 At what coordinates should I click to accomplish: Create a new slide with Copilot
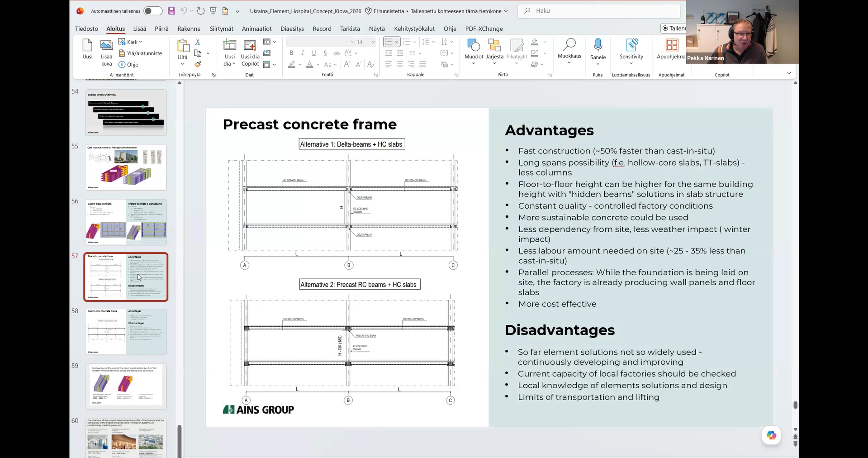coord(250,53)
